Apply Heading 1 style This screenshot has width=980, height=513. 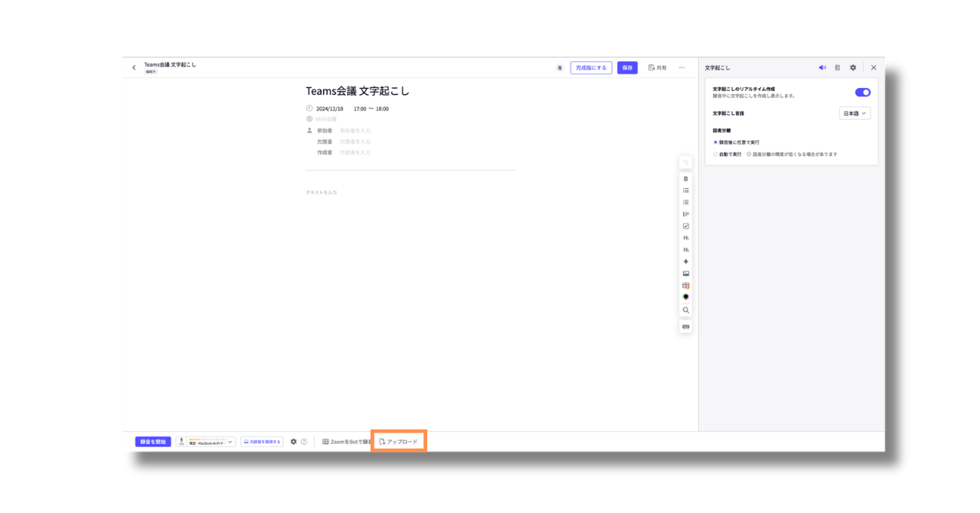pyautogui.click(x=686, y=238)
